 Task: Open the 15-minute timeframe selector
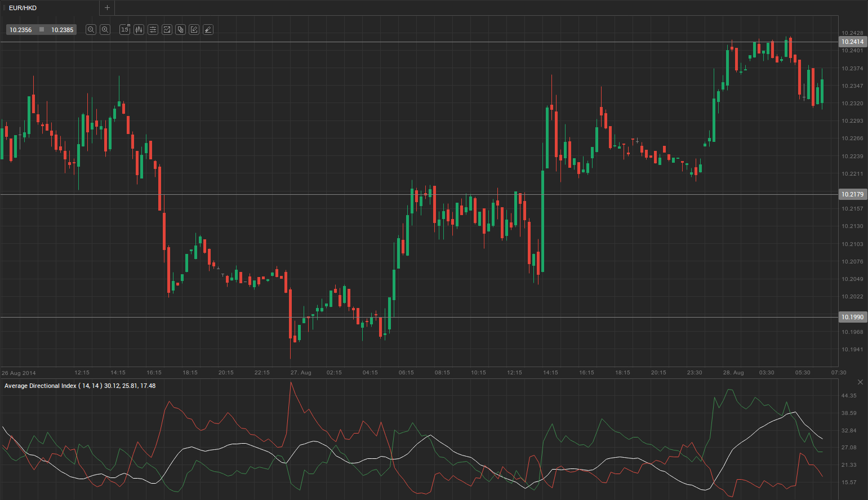click(x=125, y=30)
